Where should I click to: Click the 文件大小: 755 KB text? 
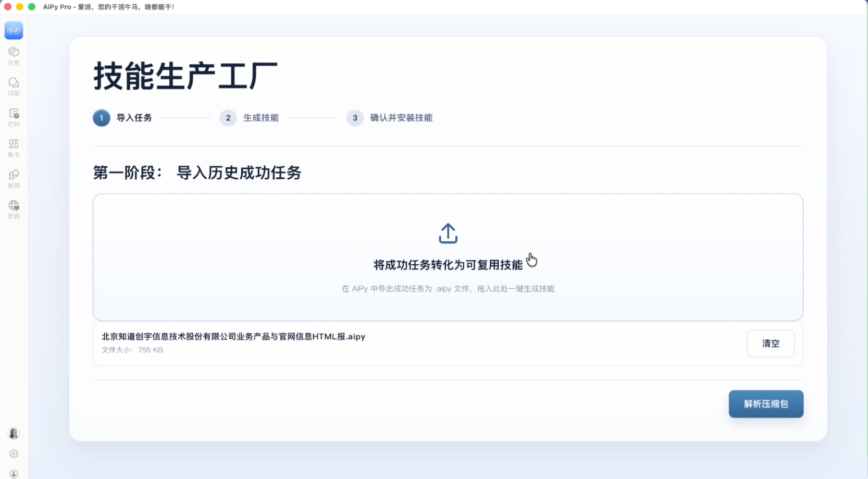tap(132, 350)
